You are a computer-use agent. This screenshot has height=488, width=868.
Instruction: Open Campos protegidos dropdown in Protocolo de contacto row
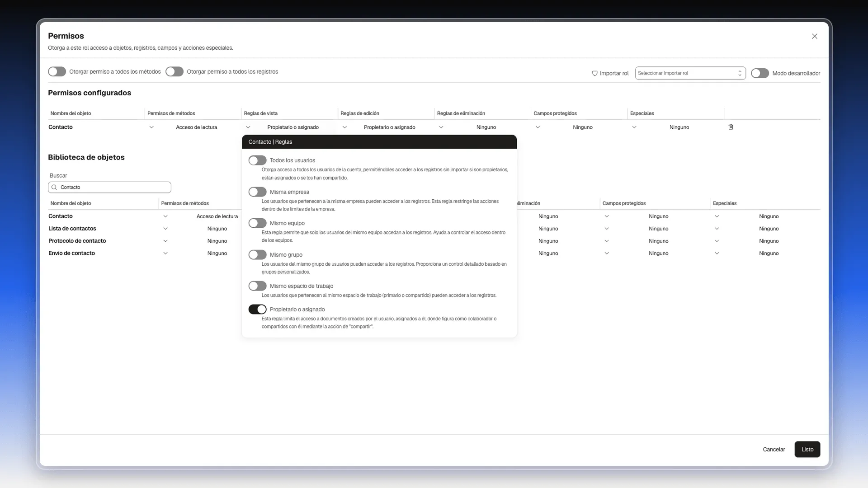(607, 241)
